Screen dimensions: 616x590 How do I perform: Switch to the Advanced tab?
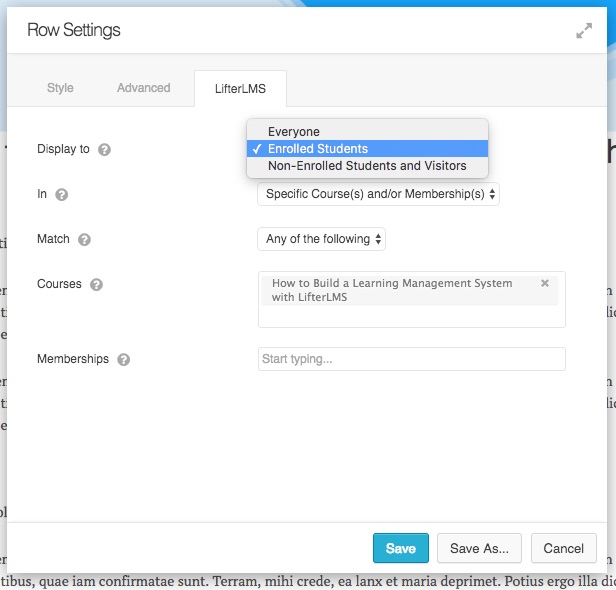(x=144, y=88)
